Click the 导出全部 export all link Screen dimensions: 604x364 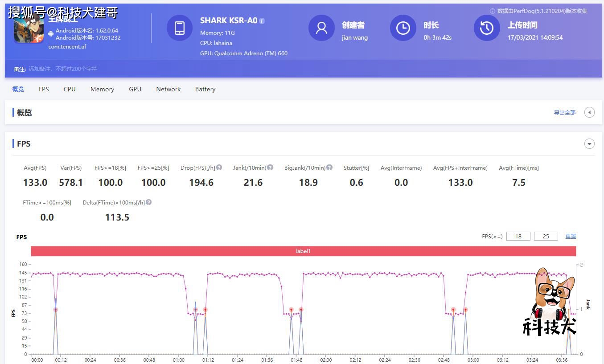tap(565, 113)
